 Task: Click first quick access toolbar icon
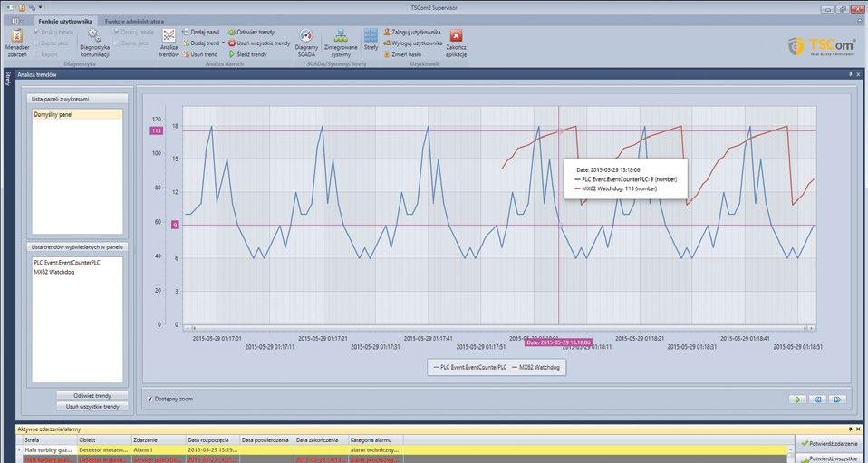[9, 8]
